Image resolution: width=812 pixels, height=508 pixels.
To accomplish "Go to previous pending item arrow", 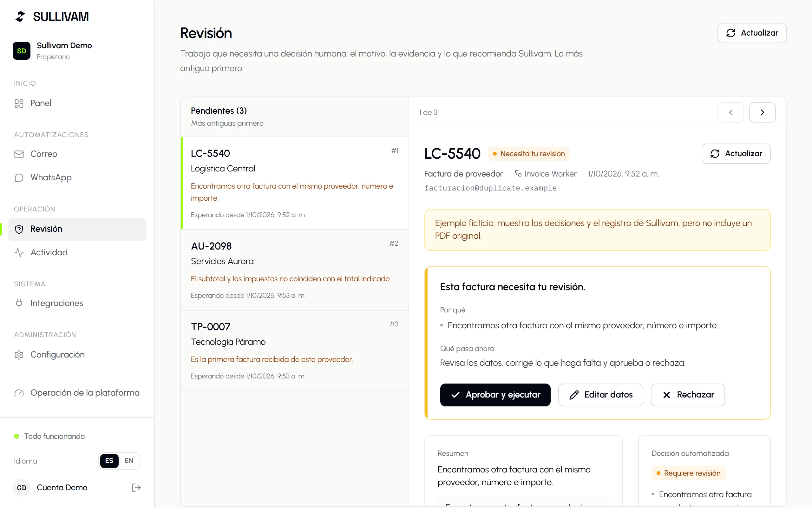I will pyautogui.click(x=730, y=112).
